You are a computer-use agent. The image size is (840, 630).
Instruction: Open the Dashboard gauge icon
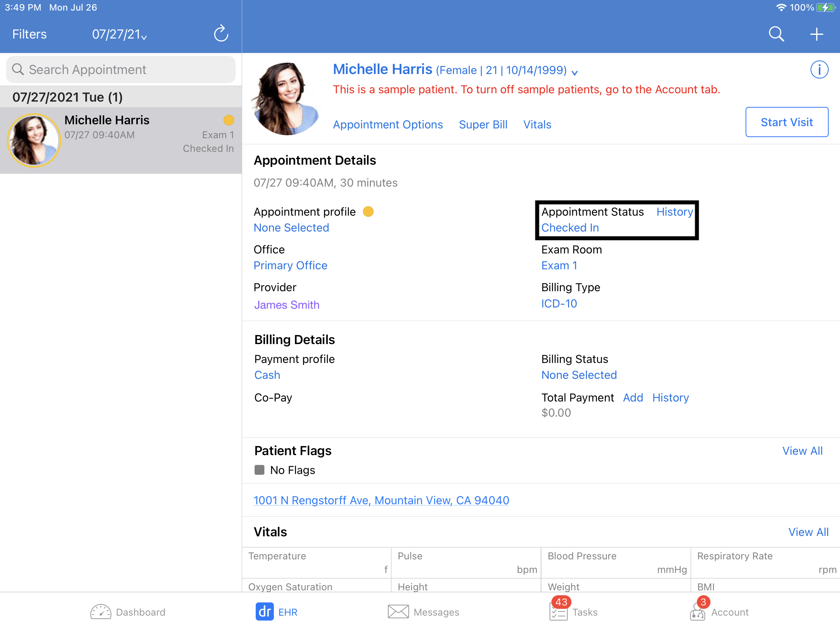(100, 612)
